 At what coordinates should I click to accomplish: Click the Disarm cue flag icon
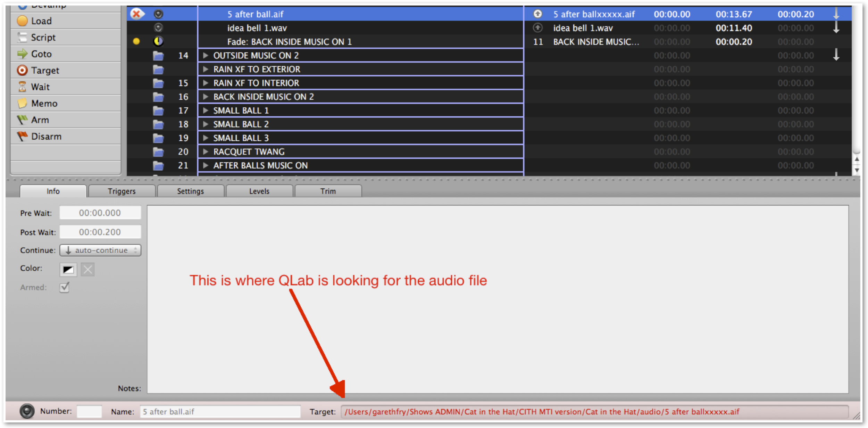pyautogui.click(x=22, y=136)
